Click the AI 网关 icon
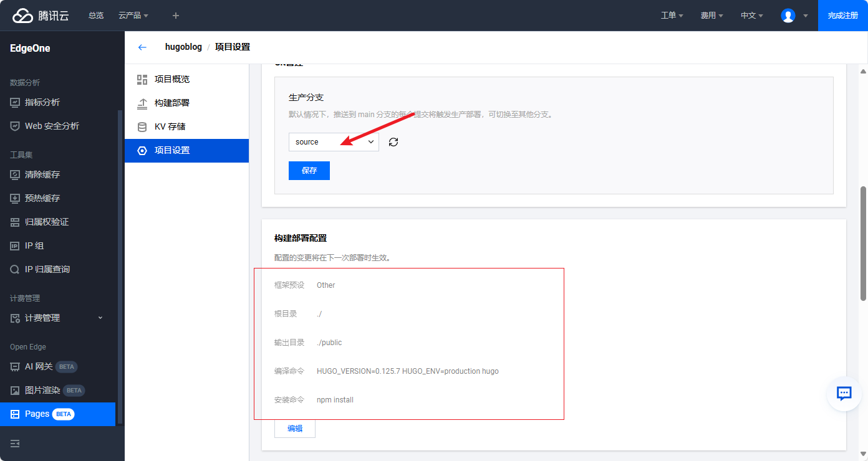This screenshot has width=868, height=461. pyautogui.click(x=15, y=366)
